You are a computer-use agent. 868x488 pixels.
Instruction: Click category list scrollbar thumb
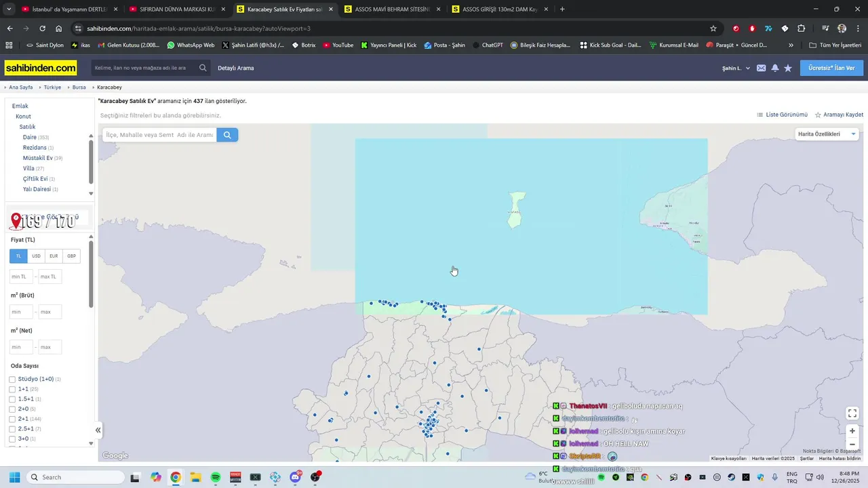(x=91, y=163)
